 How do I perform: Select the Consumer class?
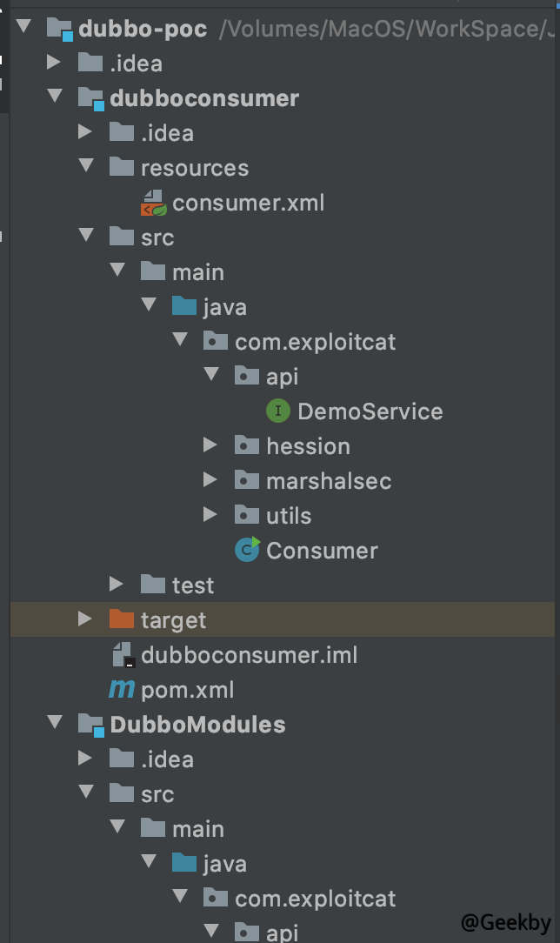click(322, 551)
